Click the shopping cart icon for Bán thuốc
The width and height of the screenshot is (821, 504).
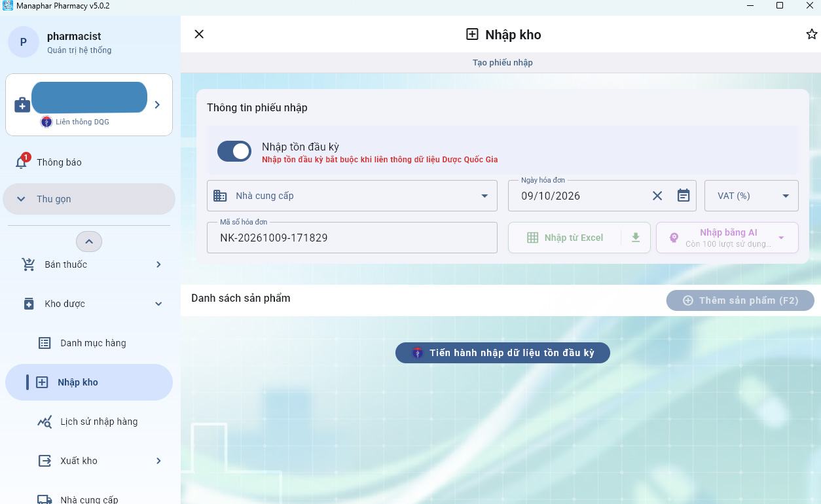28,264
